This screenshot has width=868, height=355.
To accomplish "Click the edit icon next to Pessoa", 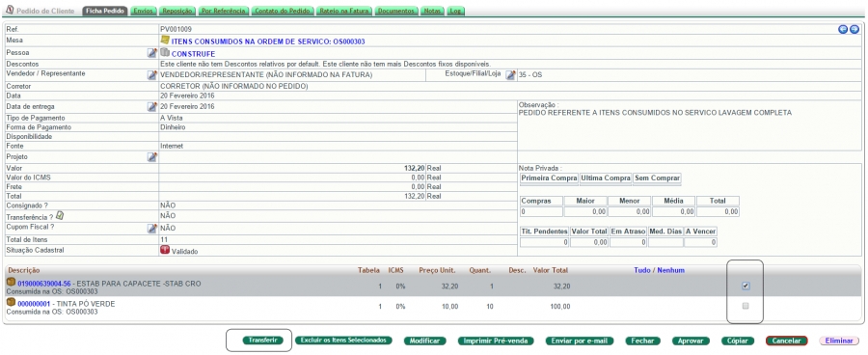I will click(151, 53).
